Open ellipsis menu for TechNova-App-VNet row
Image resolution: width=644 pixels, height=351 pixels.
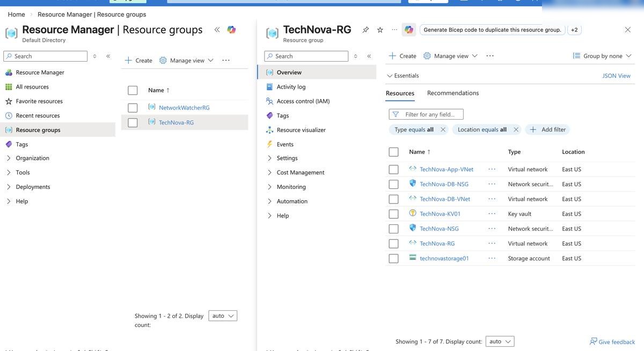492,169
